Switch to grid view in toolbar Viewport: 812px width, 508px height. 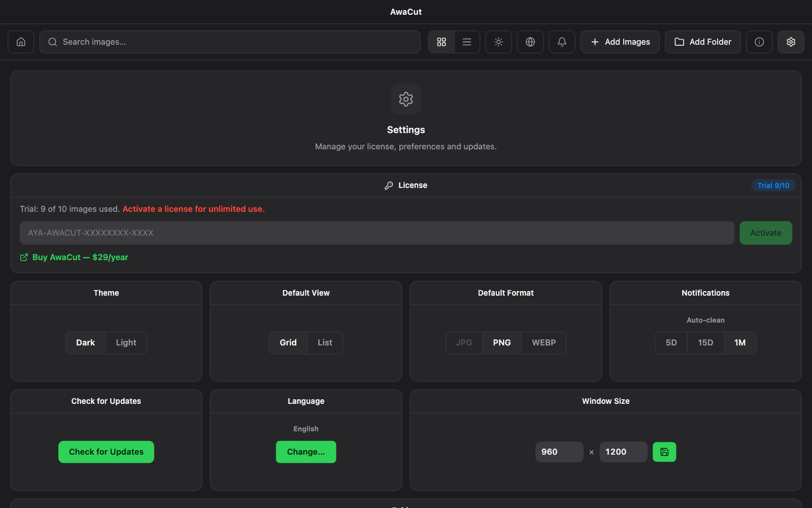pos(442,42)
